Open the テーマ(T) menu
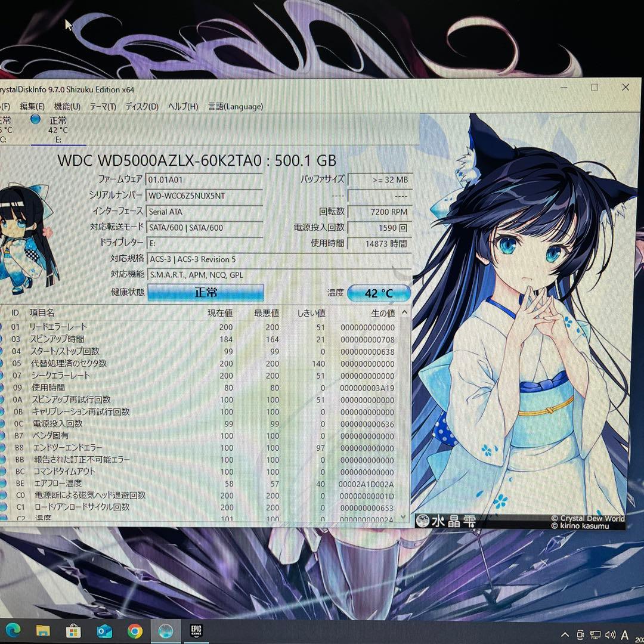Viewport: 644px width, 644px height. pos(102,106)
